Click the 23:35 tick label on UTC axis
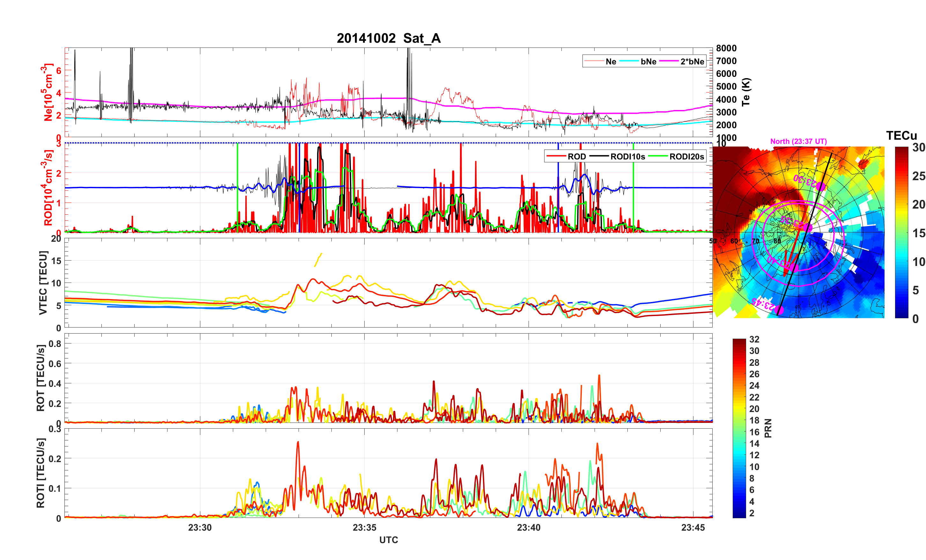 (364, 527)
